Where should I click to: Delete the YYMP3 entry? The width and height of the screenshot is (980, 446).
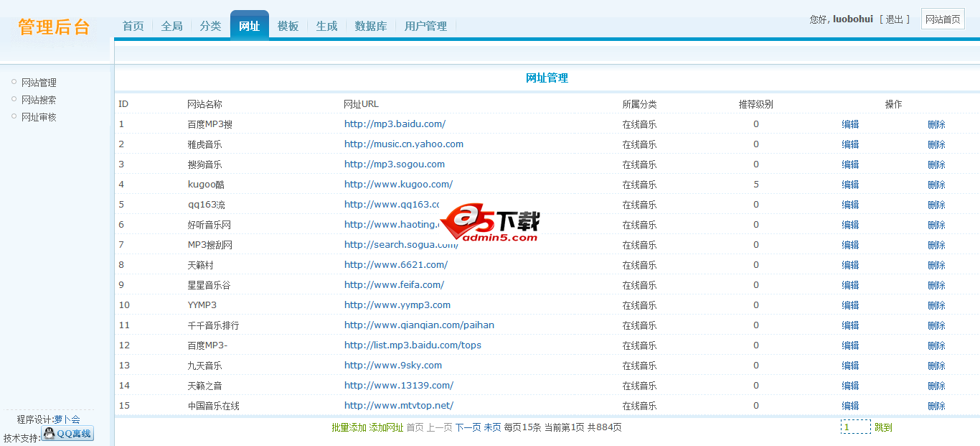(936, 305)
